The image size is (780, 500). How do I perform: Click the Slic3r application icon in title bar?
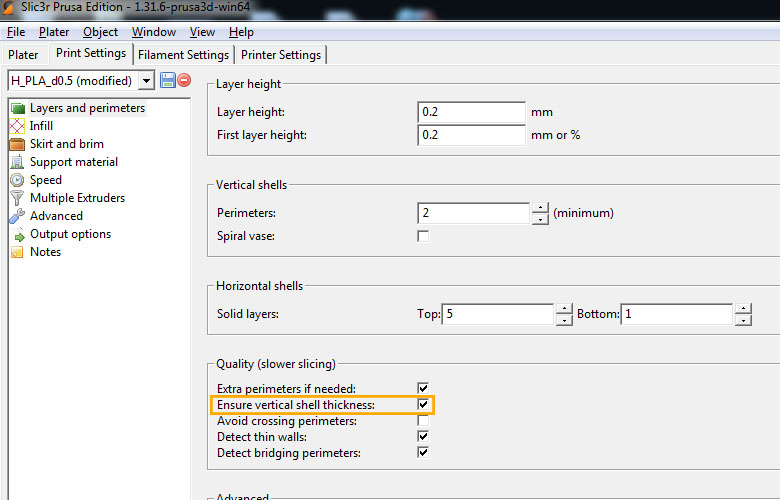8,7
